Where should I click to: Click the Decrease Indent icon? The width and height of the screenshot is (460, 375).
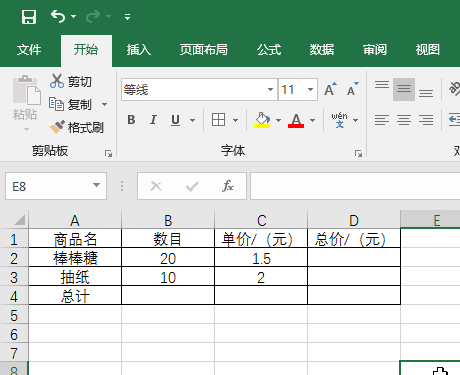[x=454, y=120]
